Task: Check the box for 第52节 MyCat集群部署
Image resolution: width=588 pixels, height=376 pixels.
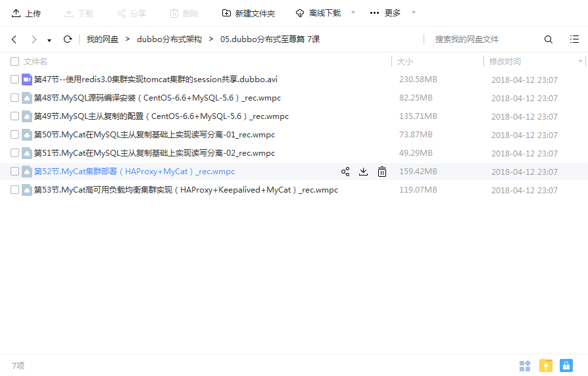Action: [x=14, y=172]
